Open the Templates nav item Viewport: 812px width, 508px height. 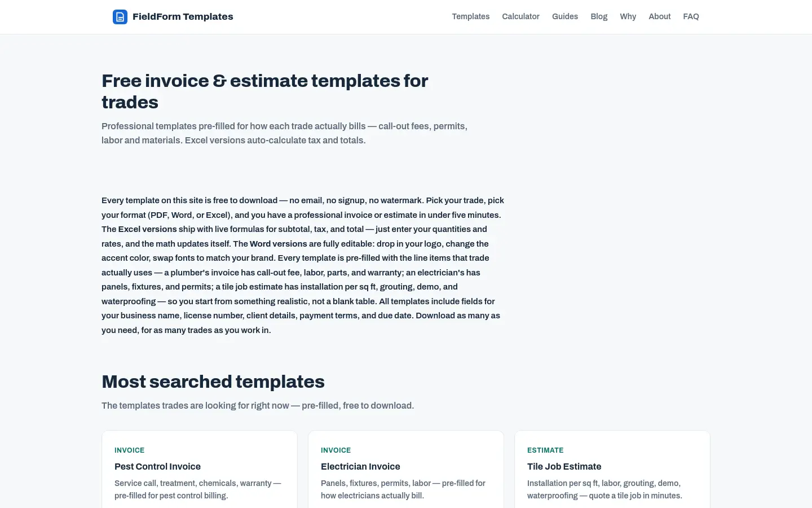click(x=470, y=17)
